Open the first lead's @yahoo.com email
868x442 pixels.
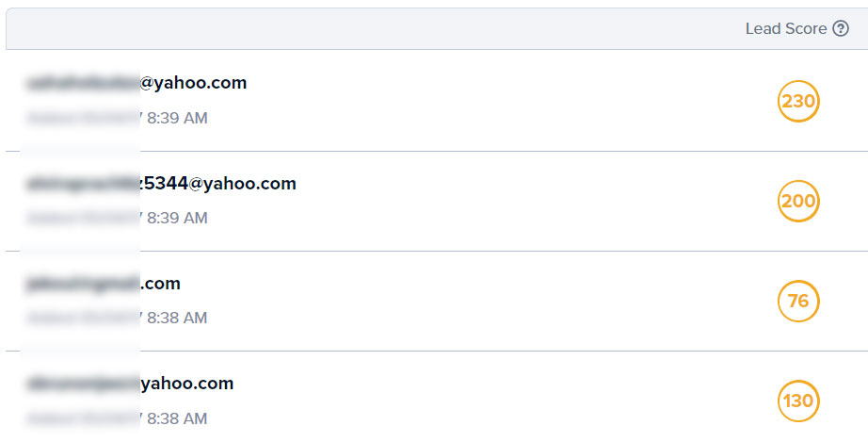(x=137, y=83)
